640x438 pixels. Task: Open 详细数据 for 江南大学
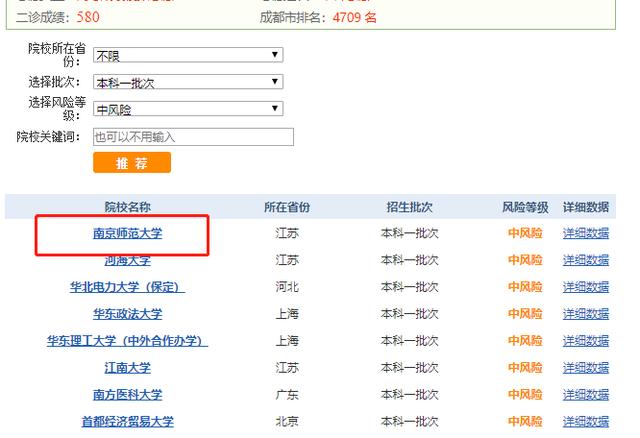586,368
